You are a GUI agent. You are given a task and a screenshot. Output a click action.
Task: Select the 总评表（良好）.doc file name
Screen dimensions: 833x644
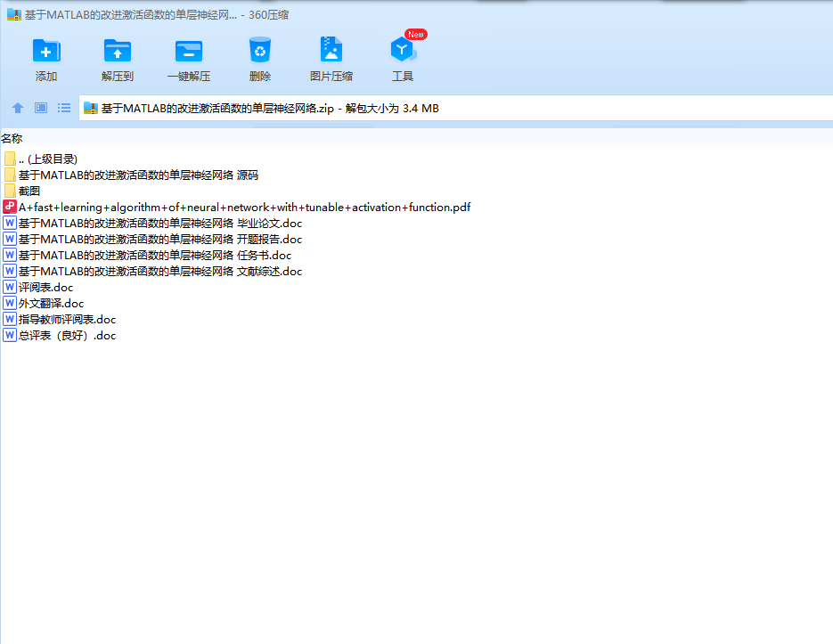(x=67, y=335)
